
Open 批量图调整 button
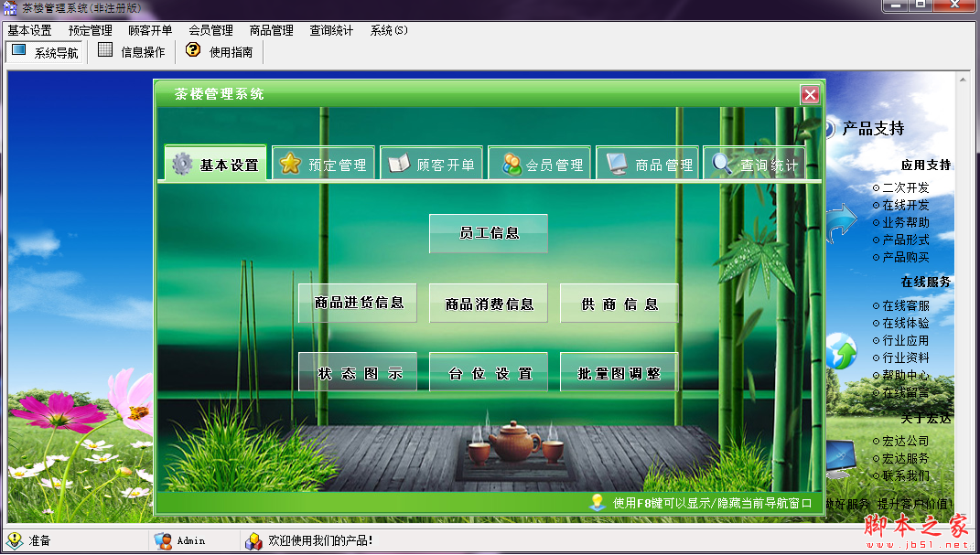619,372
